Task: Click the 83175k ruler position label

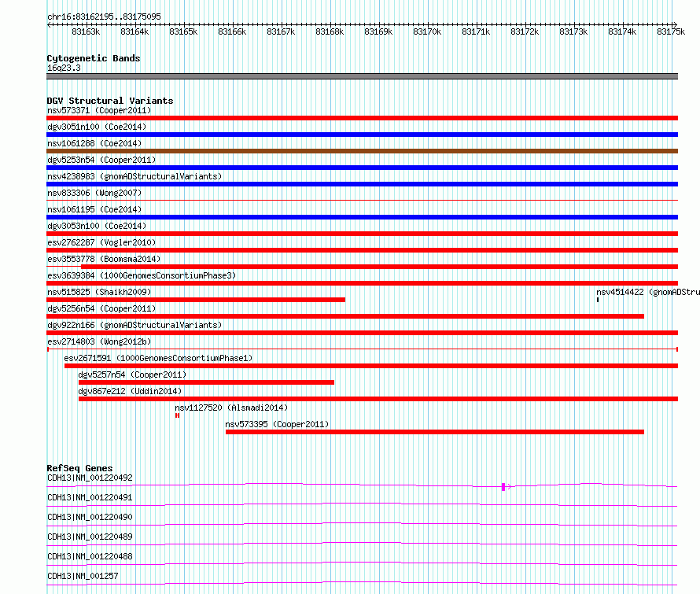Action: coord(671,31)
